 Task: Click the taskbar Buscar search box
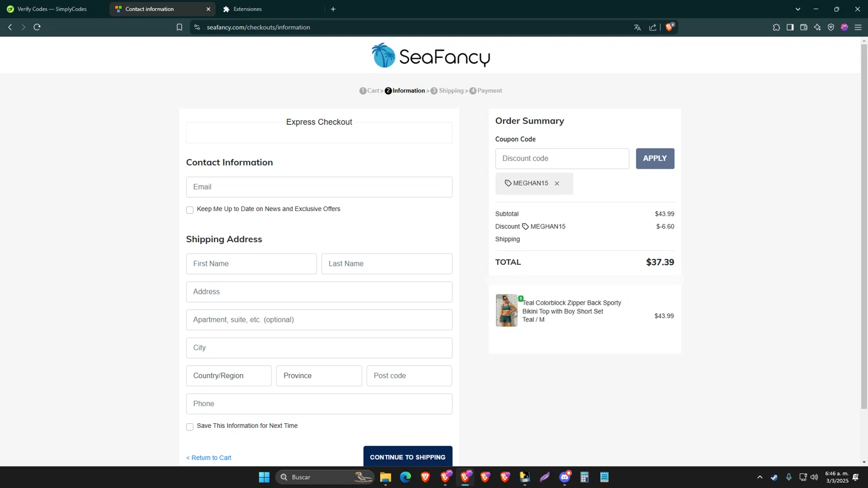324,477
